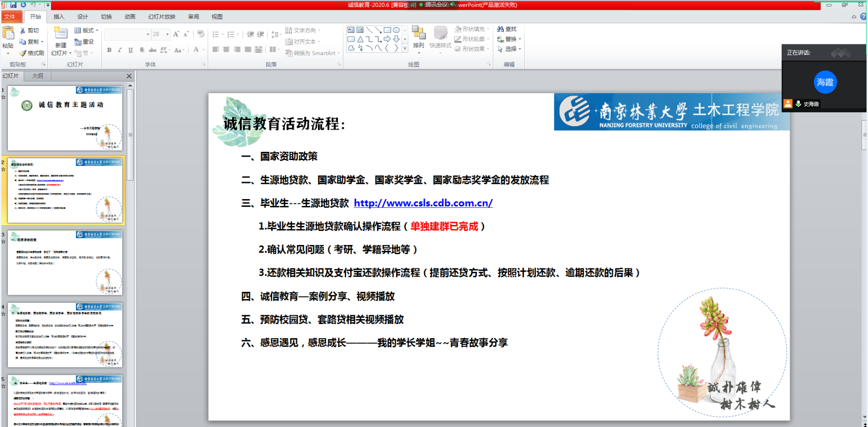Expand the Layout (版式) dropdown

pos(97,30)
